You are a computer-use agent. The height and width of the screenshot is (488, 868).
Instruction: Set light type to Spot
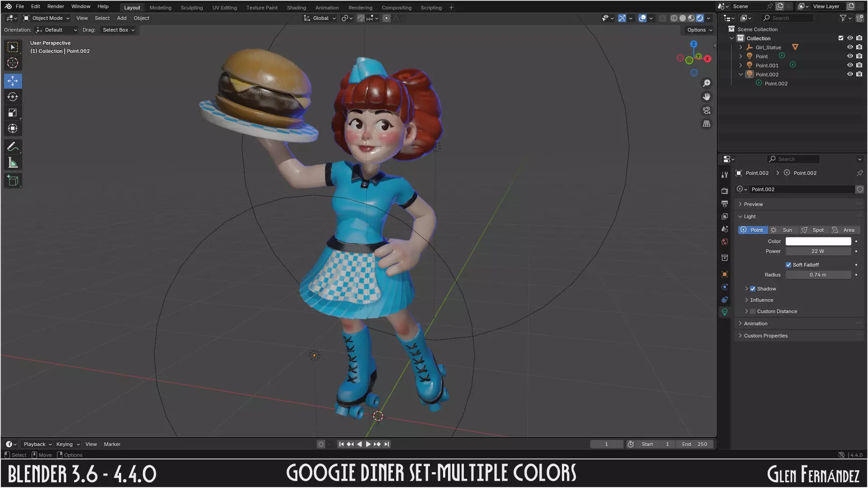click(x=813, y=230)
